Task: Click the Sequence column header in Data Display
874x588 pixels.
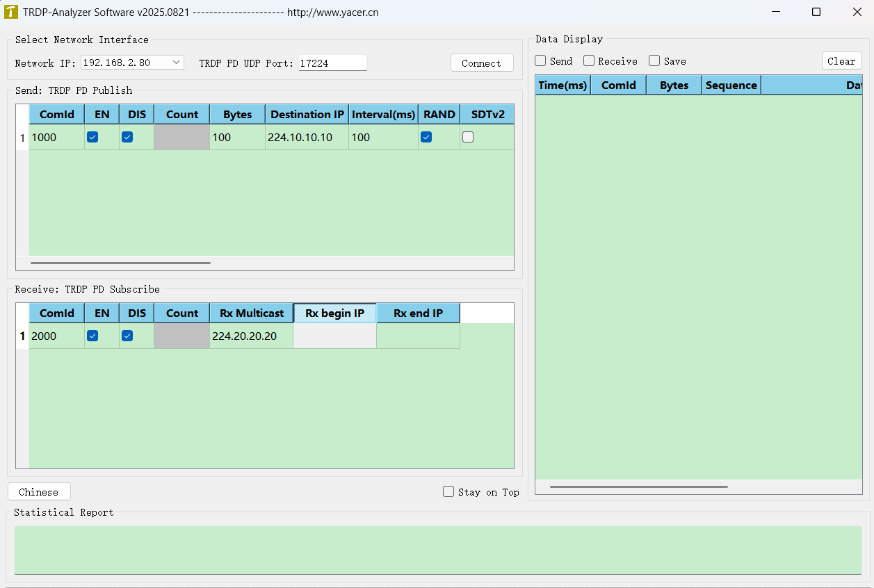Action: tap(731, 85)
